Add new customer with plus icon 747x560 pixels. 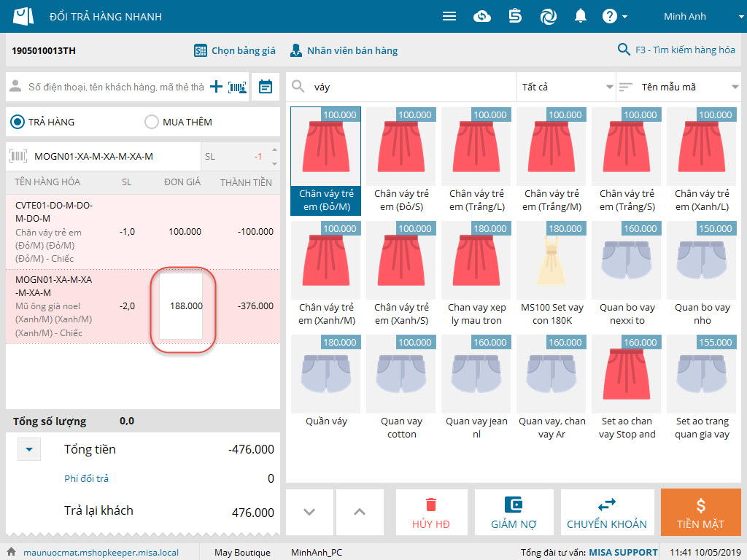(x=217, y=87)
